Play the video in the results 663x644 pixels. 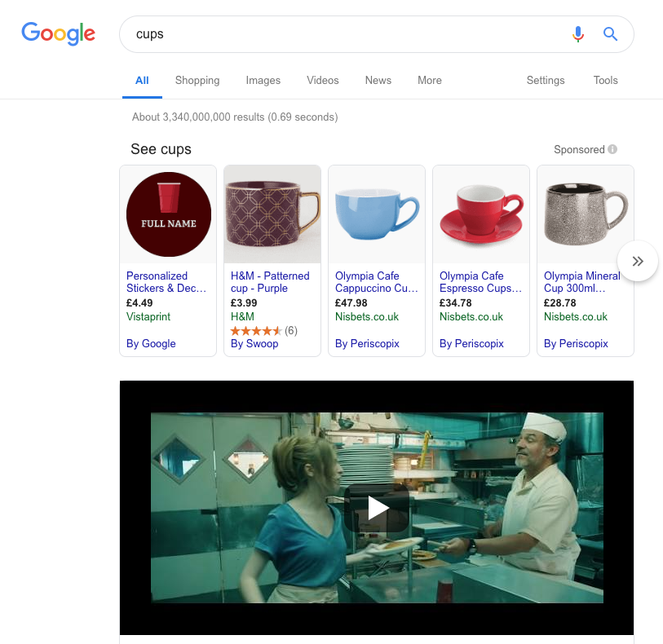coord(377,508)
